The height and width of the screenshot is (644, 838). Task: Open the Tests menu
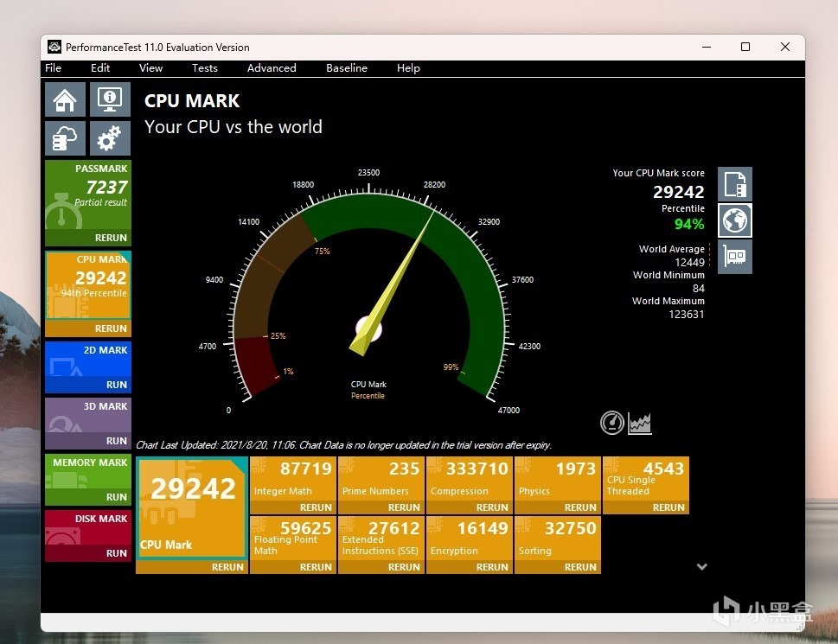point(205,67)
